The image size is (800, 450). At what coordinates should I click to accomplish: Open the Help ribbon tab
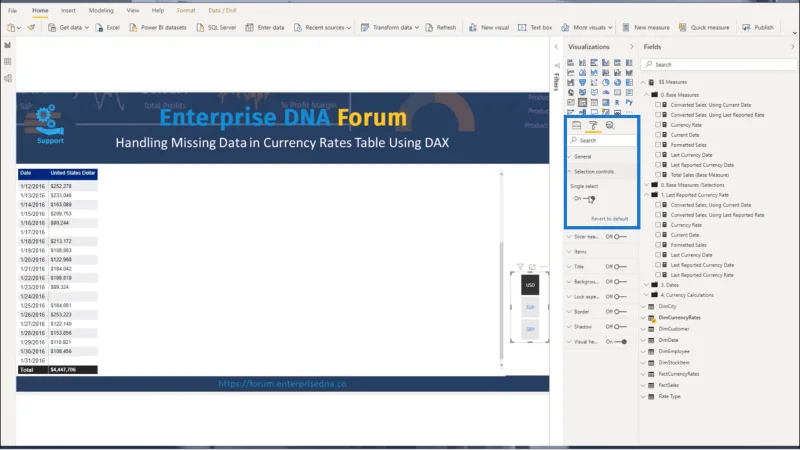158,10
